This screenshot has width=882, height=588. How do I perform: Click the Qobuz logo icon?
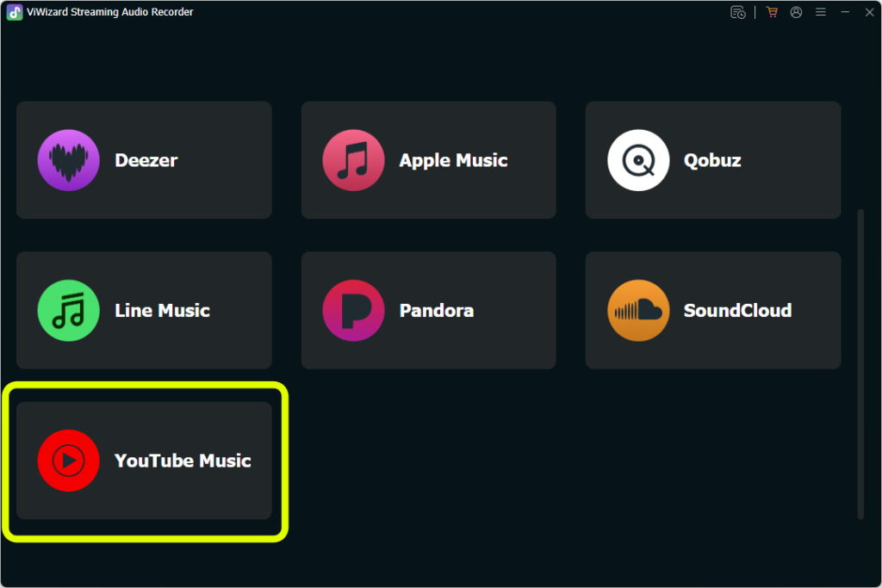[x=638, y=160]
